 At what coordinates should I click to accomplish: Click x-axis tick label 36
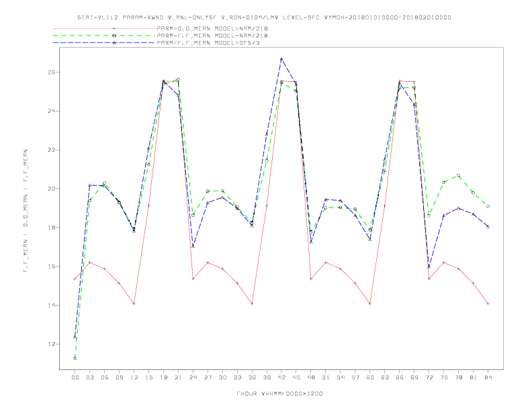point(252,377)
